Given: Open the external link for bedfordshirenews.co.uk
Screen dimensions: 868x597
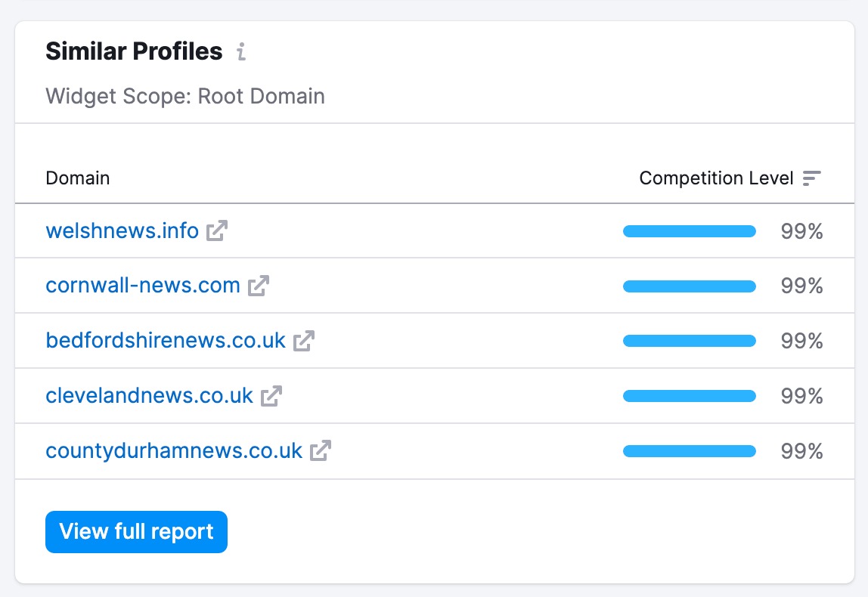Looking at the screenshot, I should coord(303,341).
